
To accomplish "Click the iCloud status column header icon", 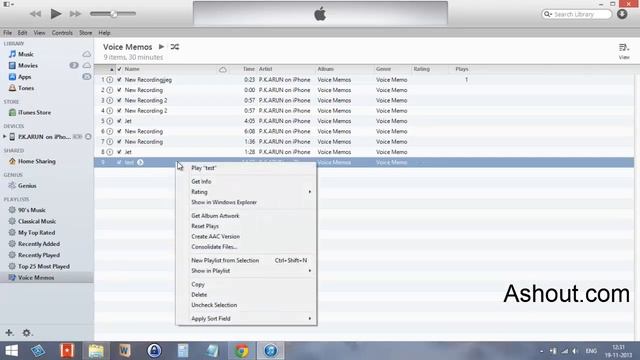I will click(223, 69).
